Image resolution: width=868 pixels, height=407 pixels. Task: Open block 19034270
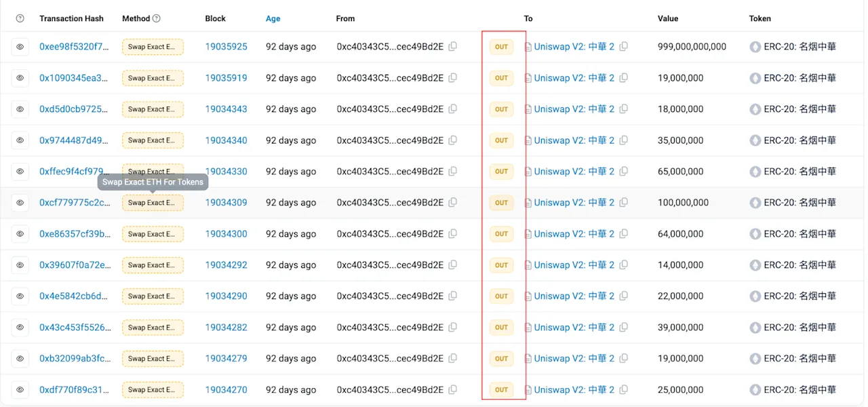click(226, 390)
